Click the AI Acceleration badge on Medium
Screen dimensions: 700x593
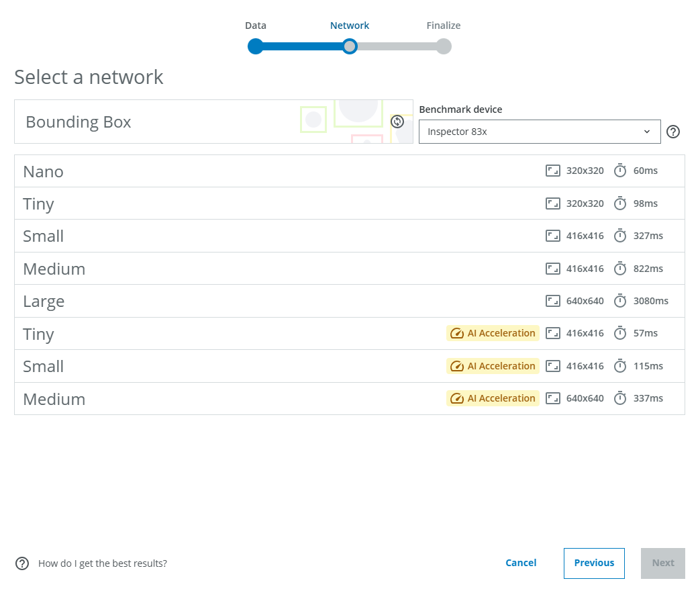[x=493, y=398]
